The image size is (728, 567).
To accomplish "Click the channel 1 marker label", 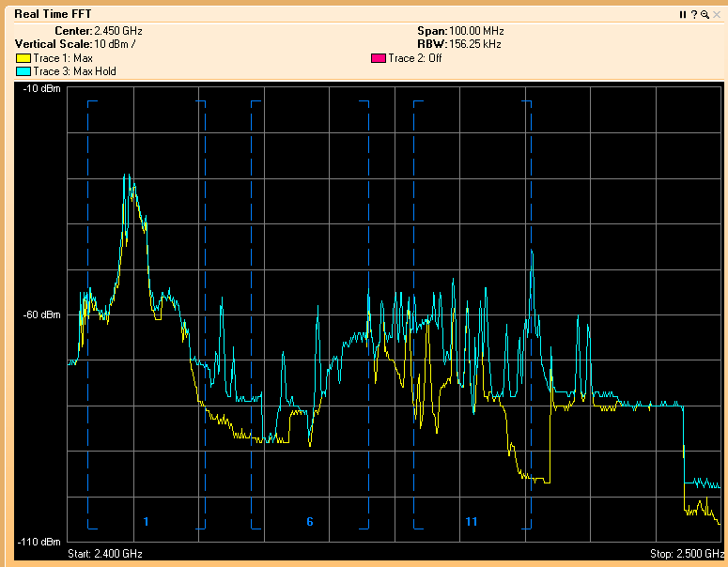I will pos(146,521).
